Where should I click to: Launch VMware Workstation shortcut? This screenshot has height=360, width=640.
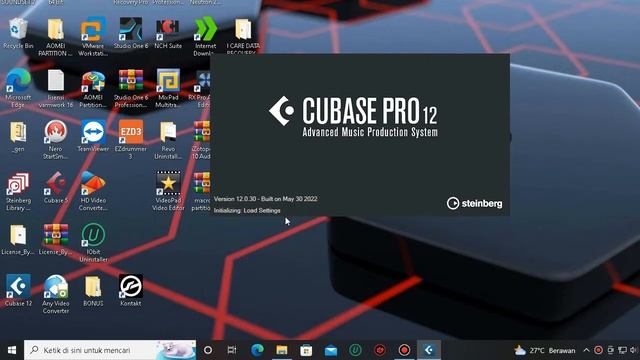point(93,36)
